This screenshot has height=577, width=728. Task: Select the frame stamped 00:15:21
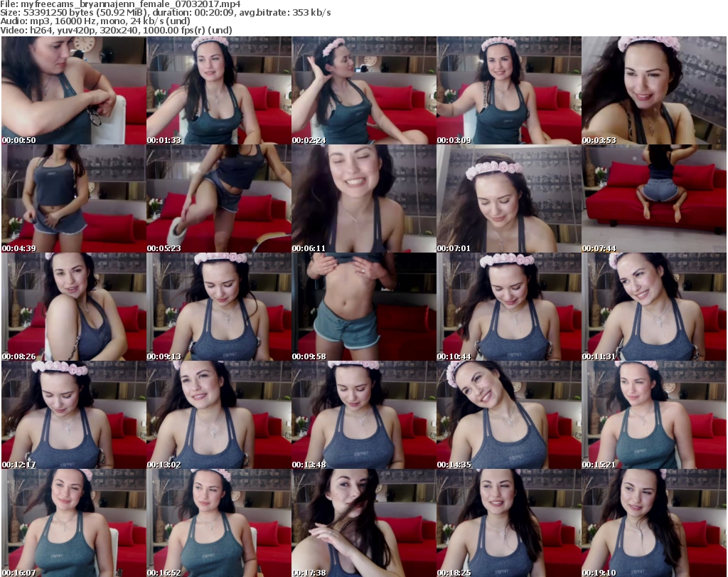(x=654, y=415)
